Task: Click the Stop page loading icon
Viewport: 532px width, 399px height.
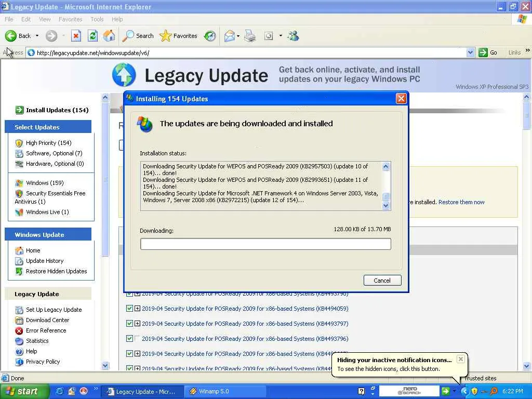Action: pyautogui.click(x=76, y=36)
